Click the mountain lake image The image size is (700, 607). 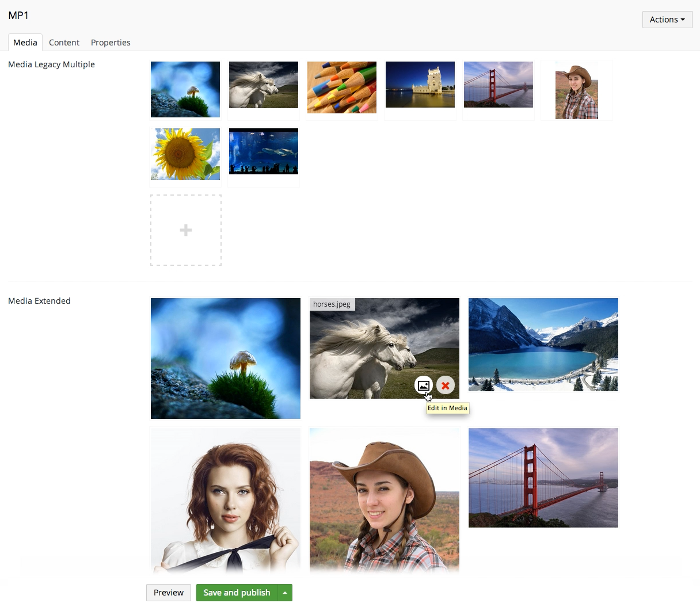point(543,345)
